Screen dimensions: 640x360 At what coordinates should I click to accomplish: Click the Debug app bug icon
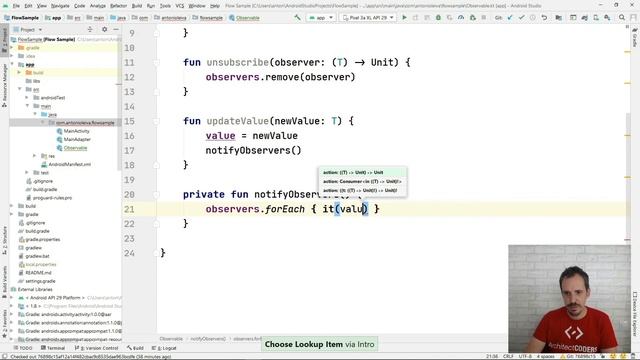(438, 18)
